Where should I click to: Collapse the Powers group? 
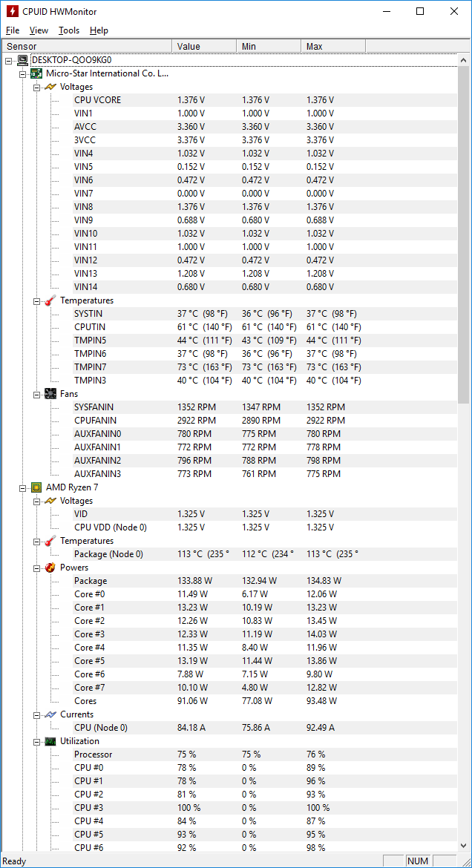click(36, 568)
